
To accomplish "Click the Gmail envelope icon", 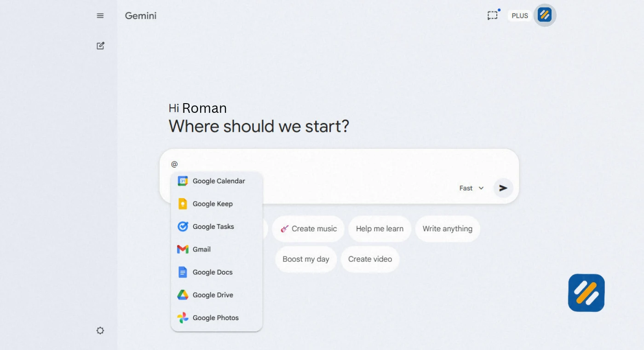I will 183,249.
